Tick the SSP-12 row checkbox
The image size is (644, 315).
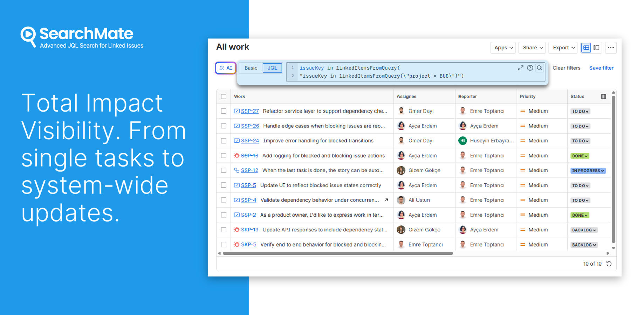[224, 170]
